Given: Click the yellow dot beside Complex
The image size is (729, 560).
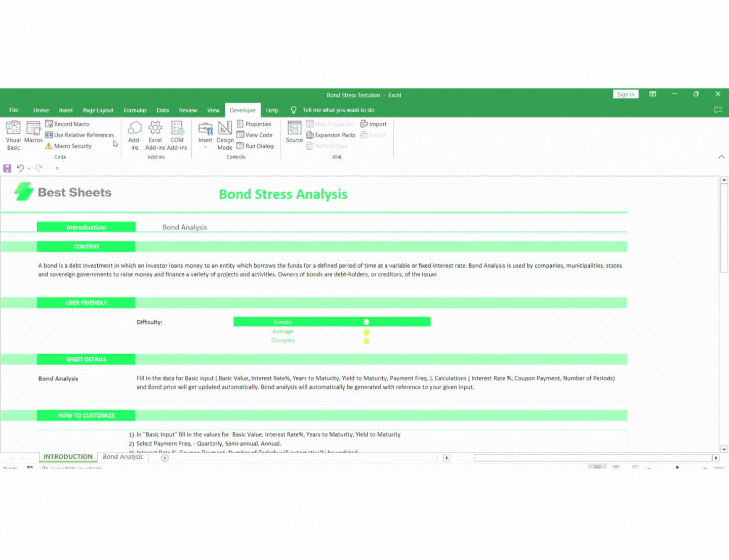Looking at the screenshot, I should [367, 341].
